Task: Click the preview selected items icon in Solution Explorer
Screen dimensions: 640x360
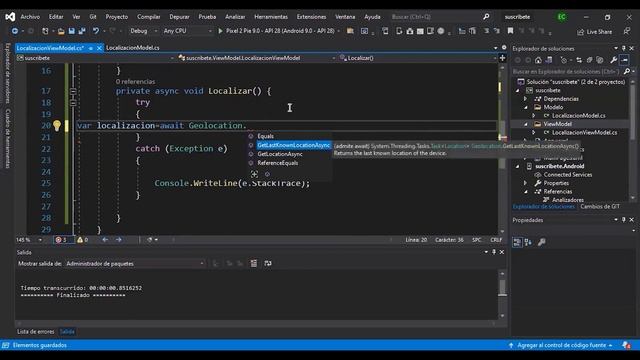Action: (x=624, y=60)
